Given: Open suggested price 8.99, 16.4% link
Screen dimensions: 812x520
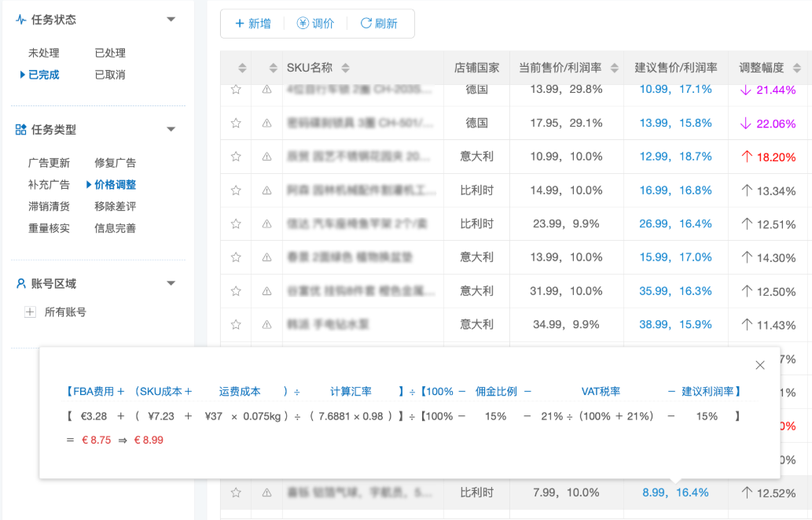Looking at the screenshot, I should click(x=674, y=492).
